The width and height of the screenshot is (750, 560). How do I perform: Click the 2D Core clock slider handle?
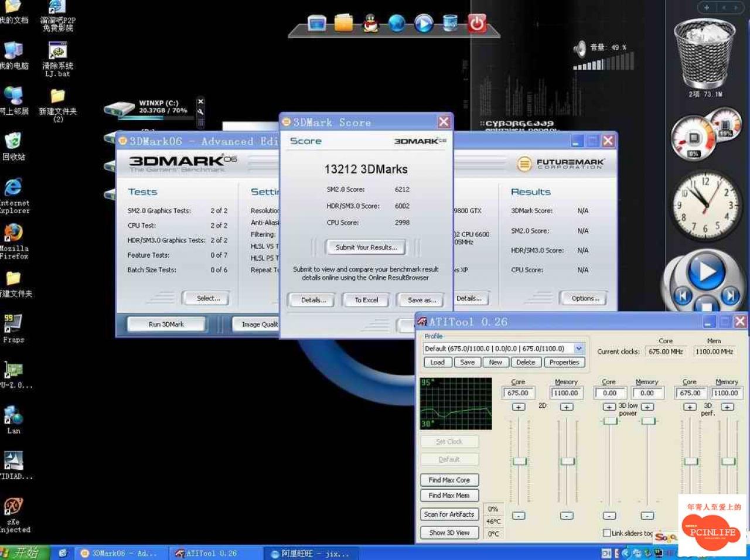(x=520, y=462)
